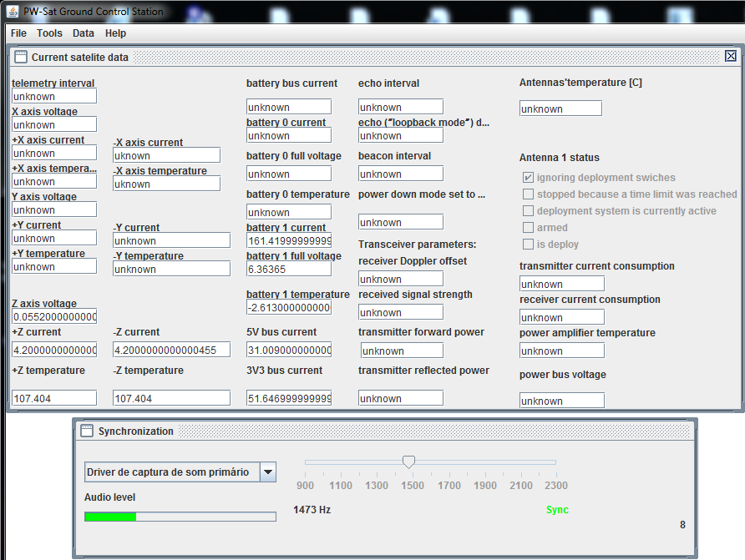Click the X axis voltage field
This screenshot has height=560, width=745.
tap(54, 125)
